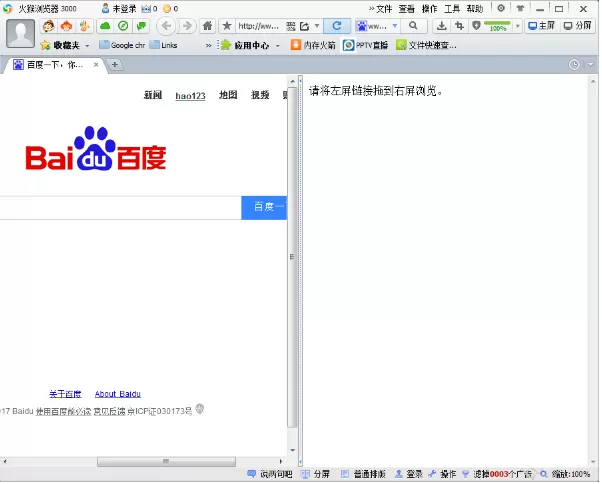The image size is (602, 484).
Task: Open the 视频 link
Action: point(260,95)
